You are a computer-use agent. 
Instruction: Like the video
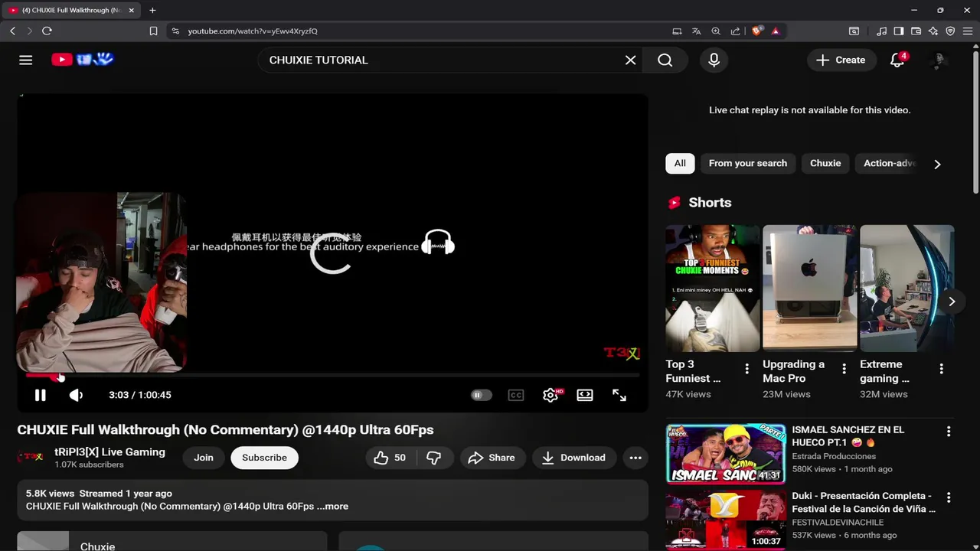pos(390,458)
